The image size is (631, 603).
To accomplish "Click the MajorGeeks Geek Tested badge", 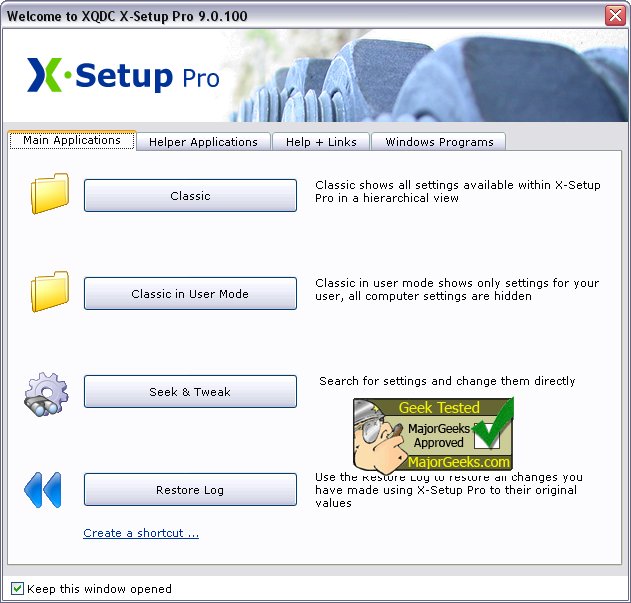I will coord(433,434).
